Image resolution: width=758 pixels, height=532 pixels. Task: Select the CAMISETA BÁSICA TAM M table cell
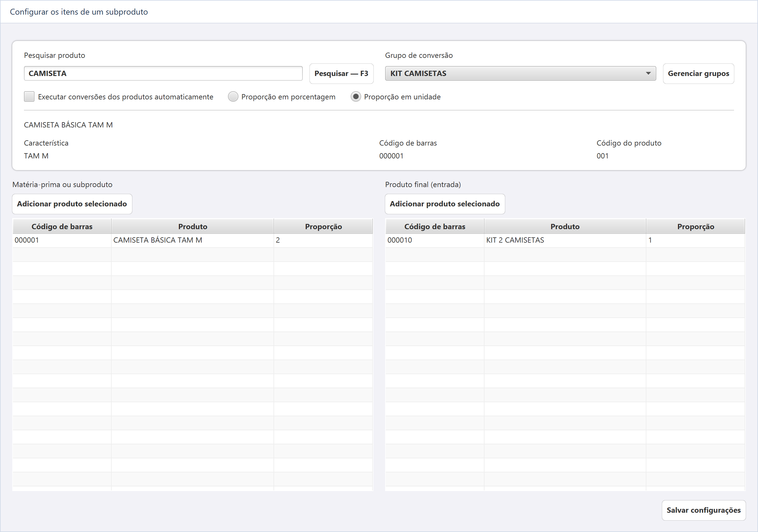pyautogui.click(x=193, y=240)
